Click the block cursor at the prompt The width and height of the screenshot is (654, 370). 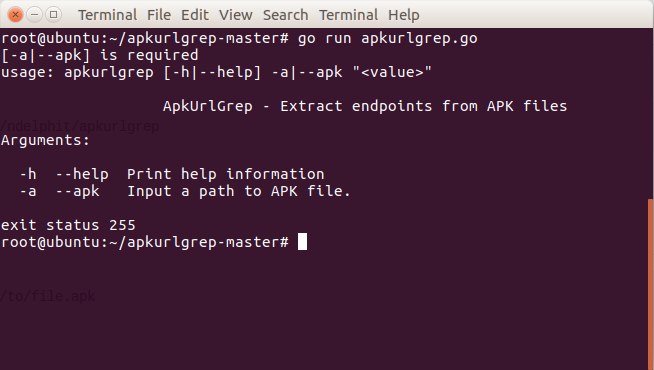click(x=302, y=242)
